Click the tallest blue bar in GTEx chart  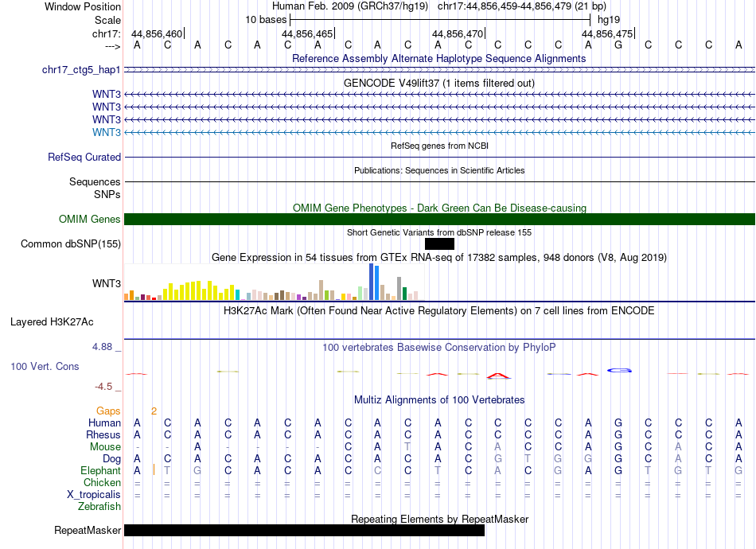[372, 282]
